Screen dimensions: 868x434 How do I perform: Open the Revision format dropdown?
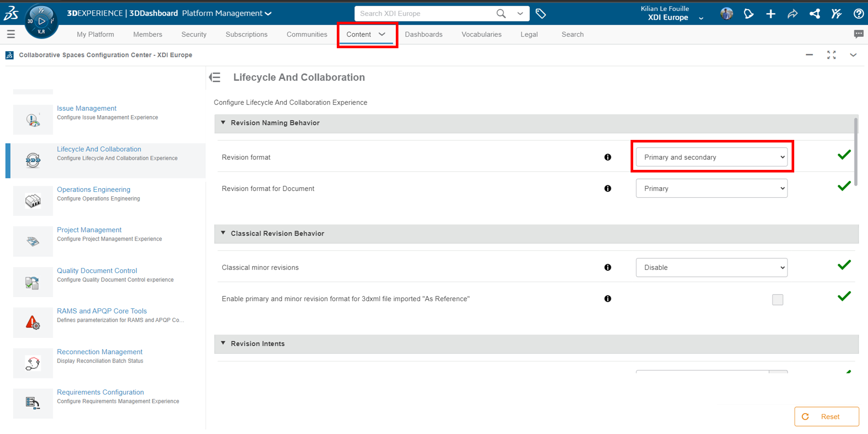pyautogui.click(x=711, y=157)
